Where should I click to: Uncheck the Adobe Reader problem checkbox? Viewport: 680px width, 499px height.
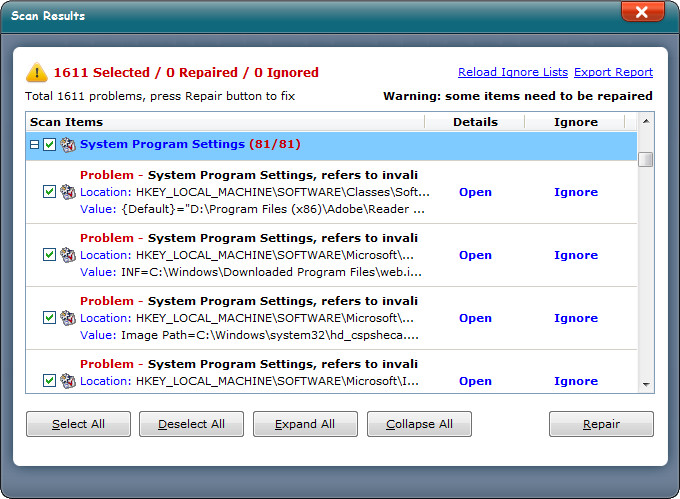tap(49, 192)
